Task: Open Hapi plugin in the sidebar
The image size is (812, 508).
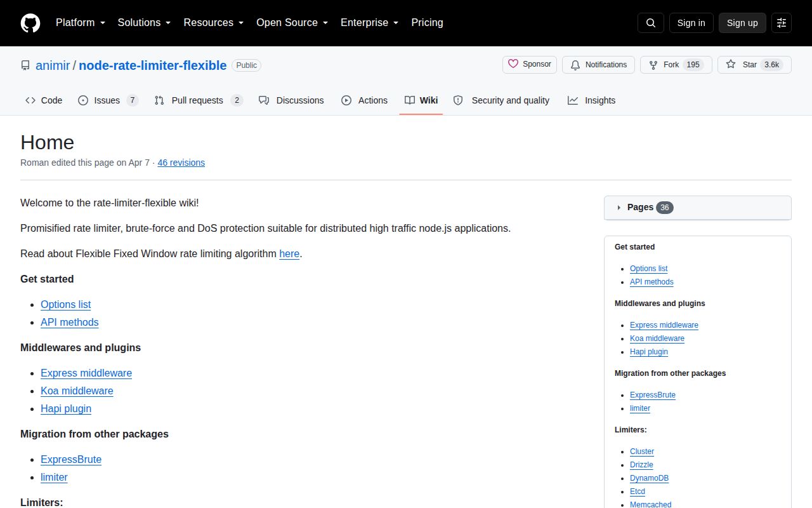Action: pos(649,352)
